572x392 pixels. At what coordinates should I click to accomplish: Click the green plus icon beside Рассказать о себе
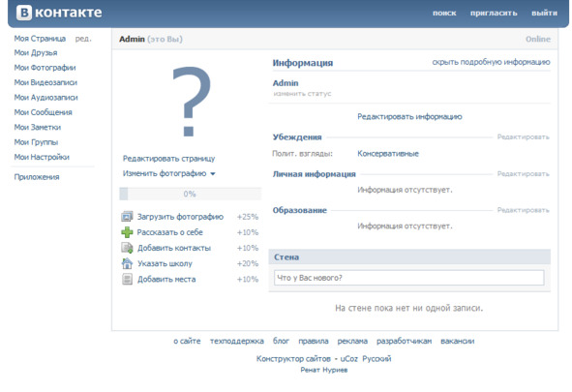pos(127,232)
